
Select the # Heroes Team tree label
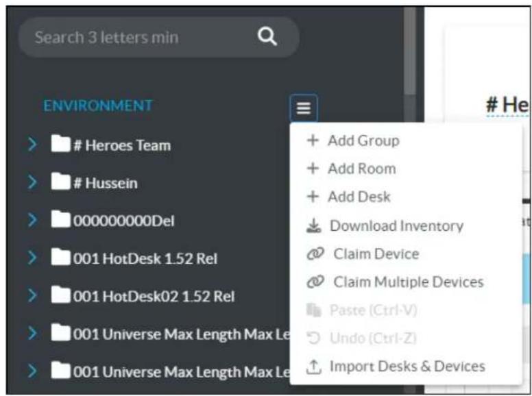pos(122,145)
